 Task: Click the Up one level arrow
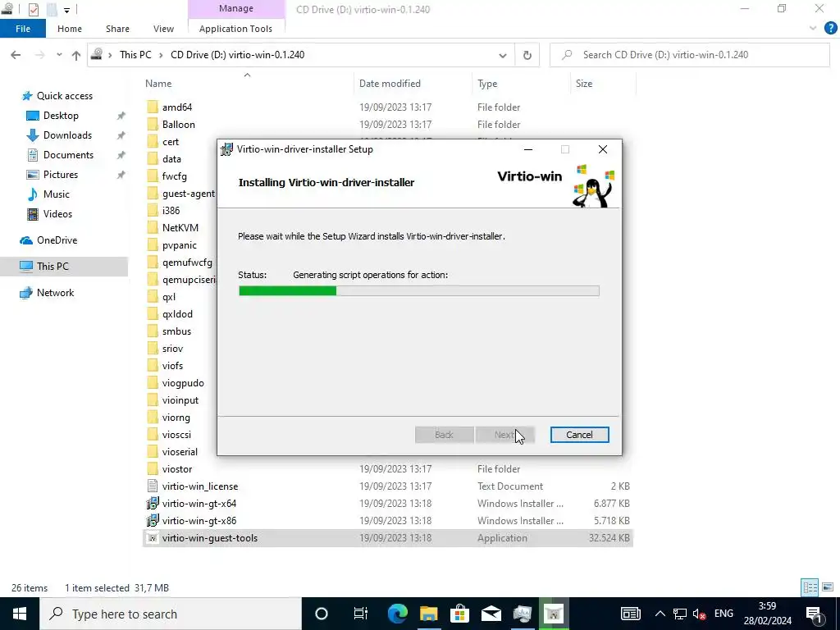(x=76, y=55)
